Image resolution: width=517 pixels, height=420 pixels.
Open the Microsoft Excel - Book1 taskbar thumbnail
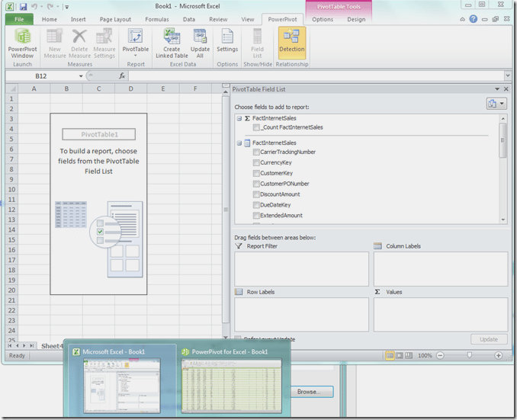pyautogui.click(x=122, y=381)
